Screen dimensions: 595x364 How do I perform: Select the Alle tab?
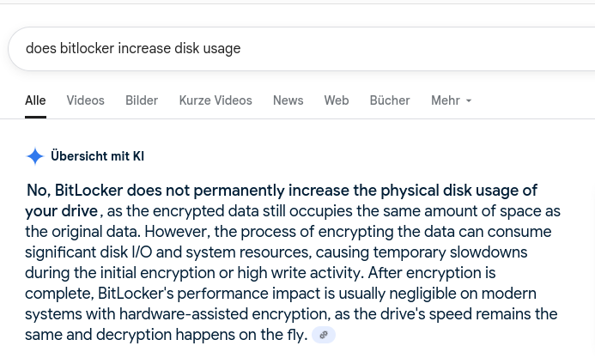coord(35,100)
